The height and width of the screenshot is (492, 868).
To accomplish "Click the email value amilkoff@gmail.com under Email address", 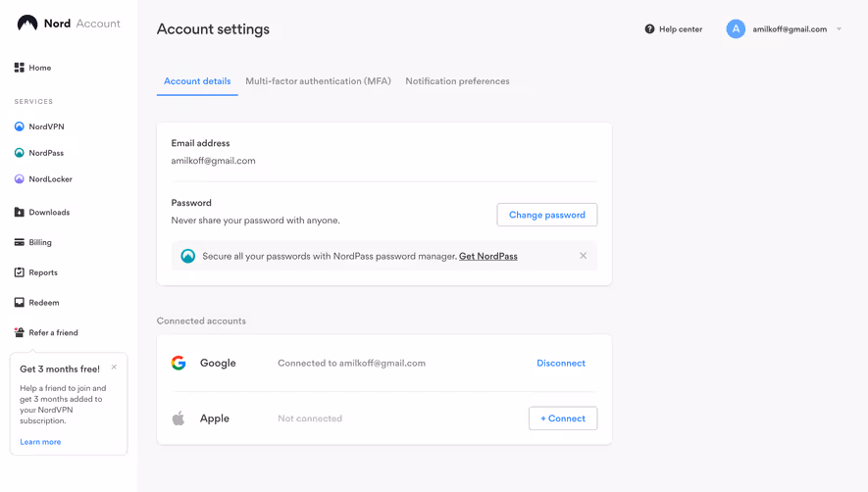I will pyautogui.click(x=213, y=161).
